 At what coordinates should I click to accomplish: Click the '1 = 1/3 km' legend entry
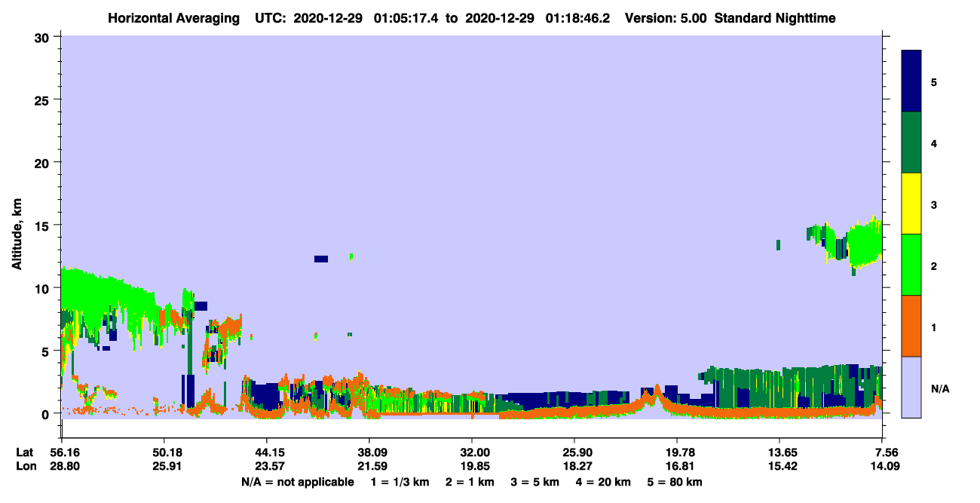(x=401, y=482)
